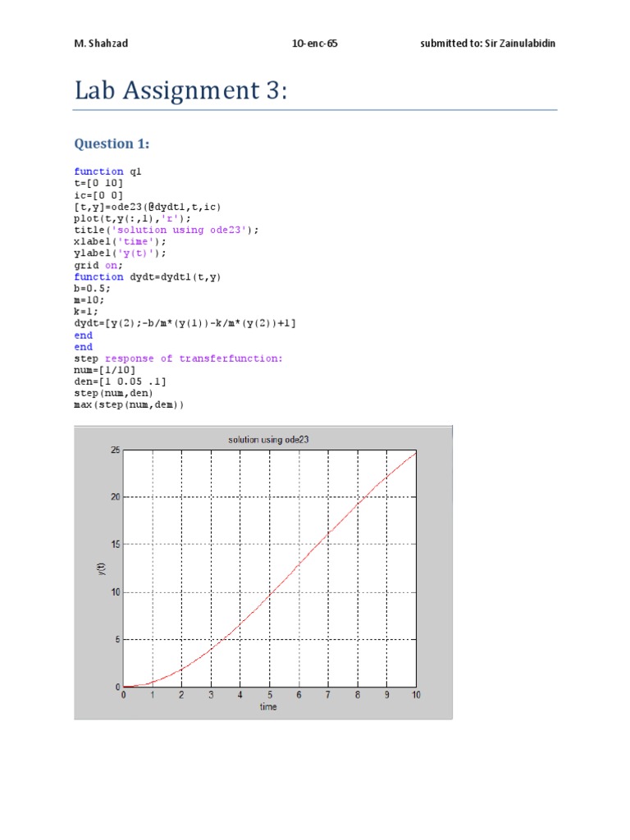
Task: Click 'submitted to: Sir Zainulabidin' header text
Action: pyautogui.click(x=487, y=43)
